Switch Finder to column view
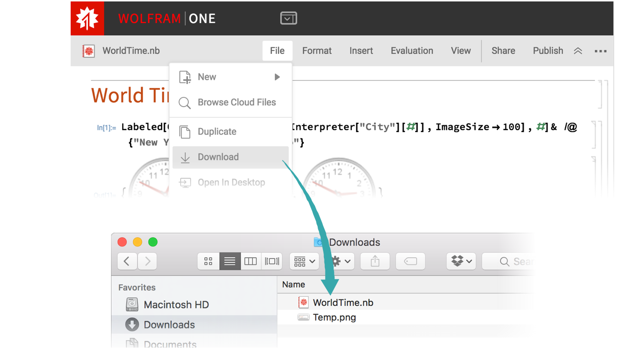The width and height of the screenshot is (644, 348). pyautogui.click(x=250, y=261)
